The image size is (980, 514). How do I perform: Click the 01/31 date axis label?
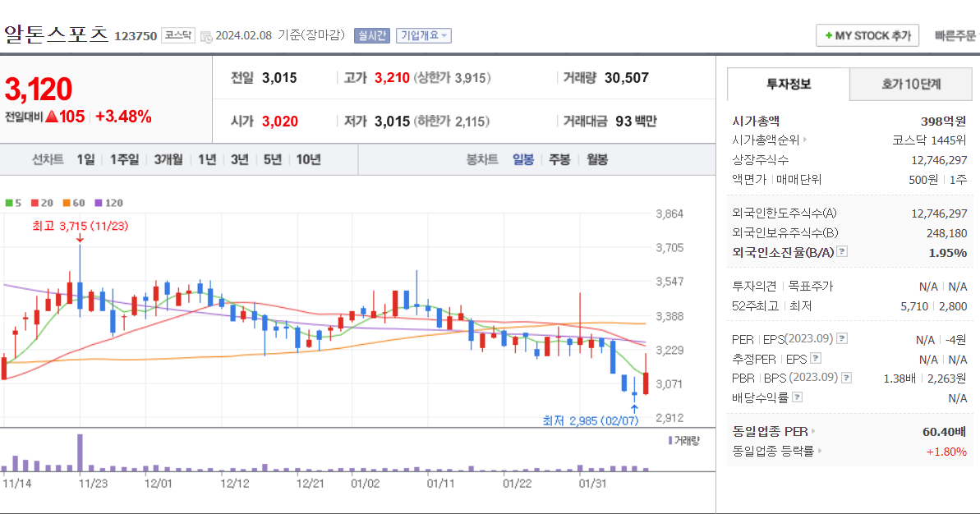(x=592, y=484)
